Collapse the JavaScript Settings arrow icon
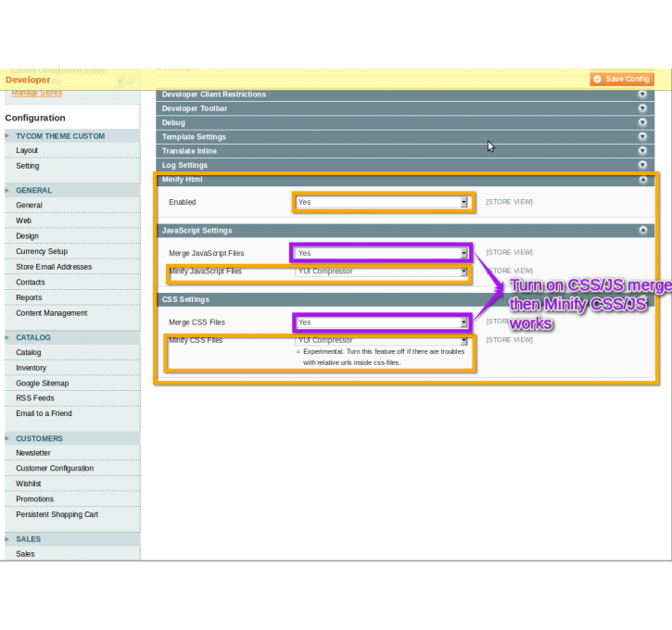The width and height of the screenshot is (672, 630). point(642,231)
